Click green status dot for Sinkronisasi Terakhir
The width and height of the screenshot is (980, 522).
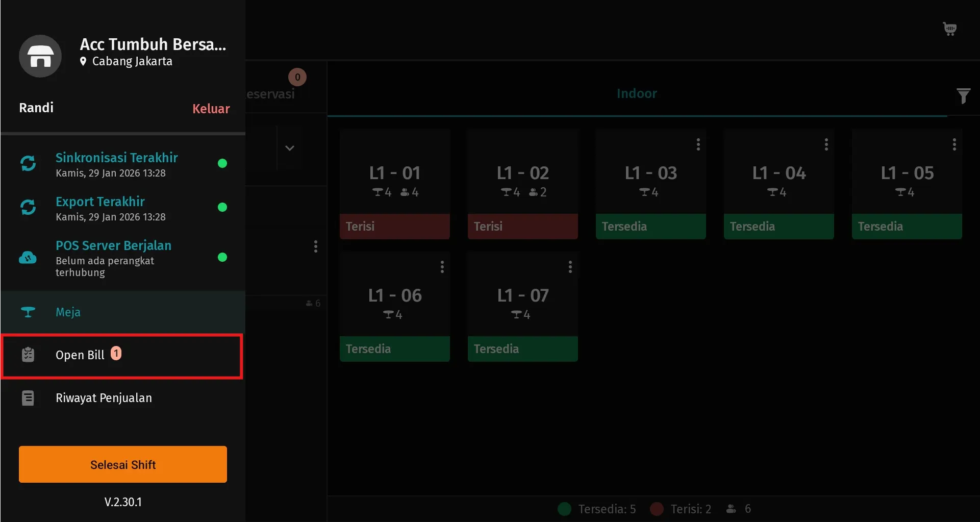tap(222, 163)
